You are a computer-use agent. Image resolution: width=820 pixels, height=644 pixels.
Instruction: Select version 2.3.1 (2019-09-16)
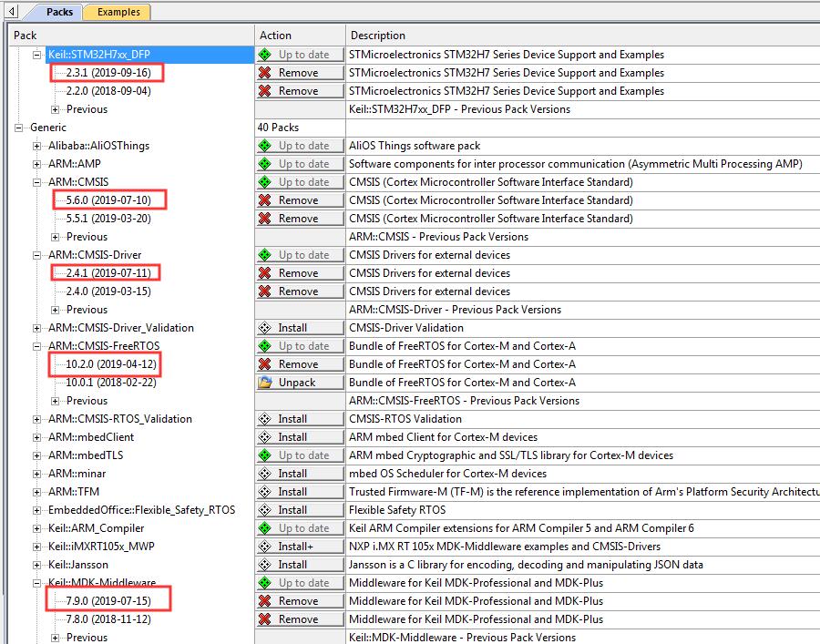pyautogui.click(x=108, y=73)
